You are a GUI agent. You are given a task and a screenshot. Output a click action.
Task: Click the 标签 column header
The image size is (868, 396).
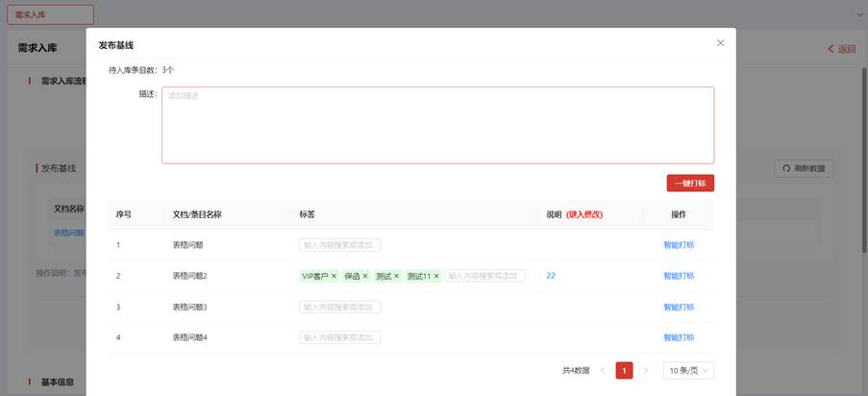[x=308, y=215]
